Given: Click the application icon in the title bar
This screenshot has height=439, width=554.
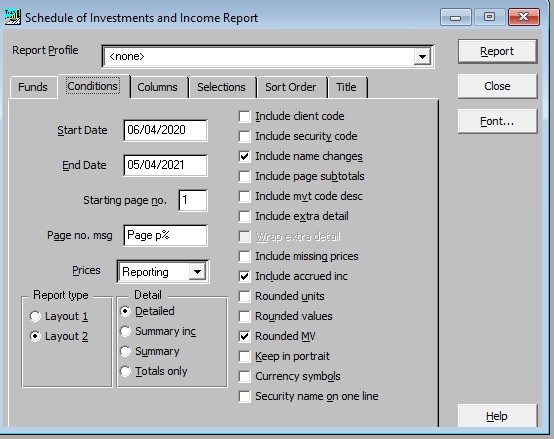Looking at the screenshot, I should pos(13,17).
